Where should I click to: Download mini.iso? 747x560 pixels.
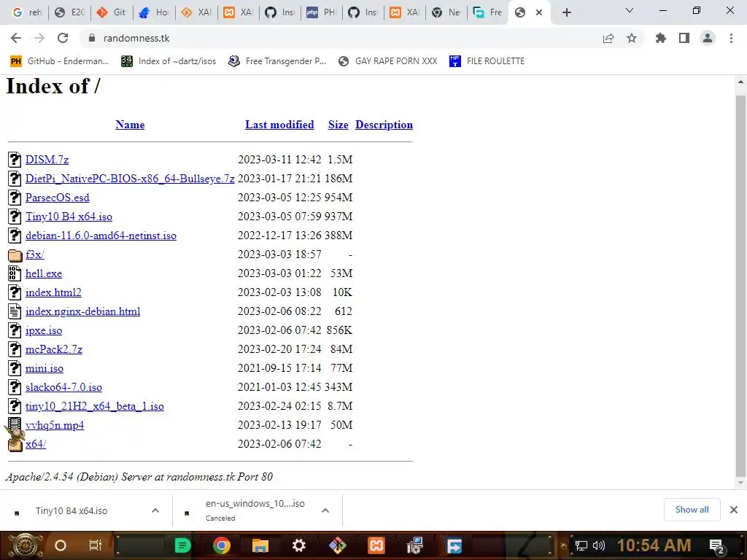point(44,368)
